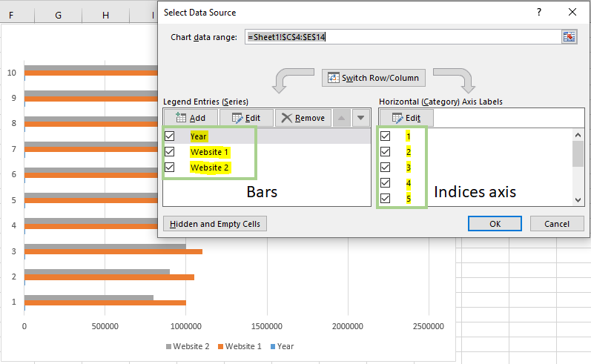Click into the Chart data range field
The height and width of the screenshot is (364, 591).
click(400, 37)
